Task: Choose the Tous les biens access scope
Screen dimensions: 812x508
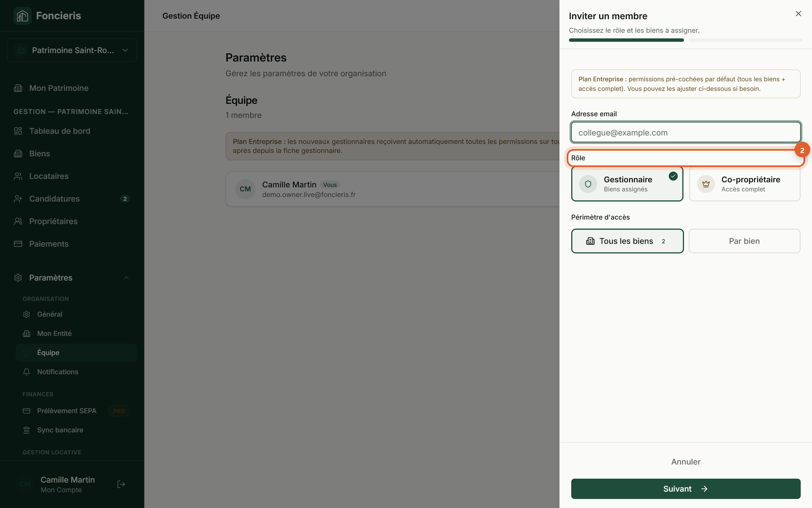Action: tap(627, 241)
